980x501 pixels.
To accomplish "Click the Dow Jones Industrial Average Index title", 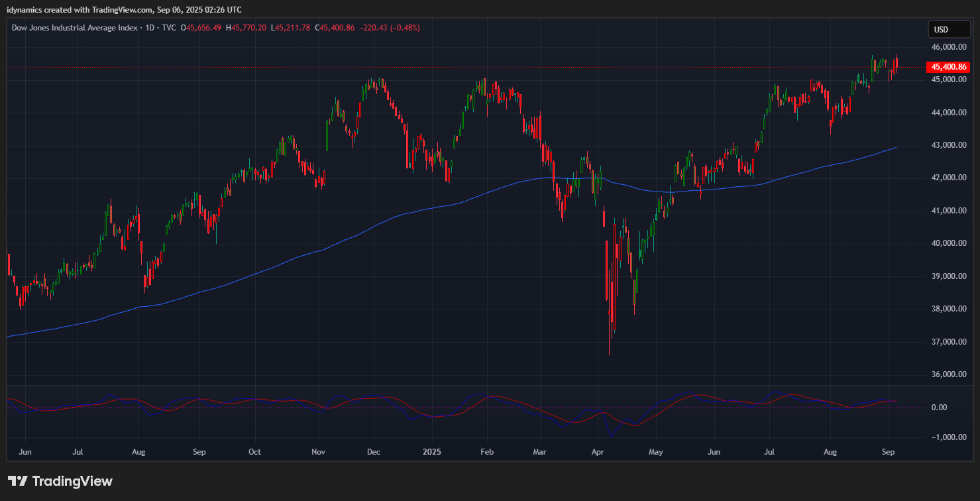I will click(x=74, y=28).
